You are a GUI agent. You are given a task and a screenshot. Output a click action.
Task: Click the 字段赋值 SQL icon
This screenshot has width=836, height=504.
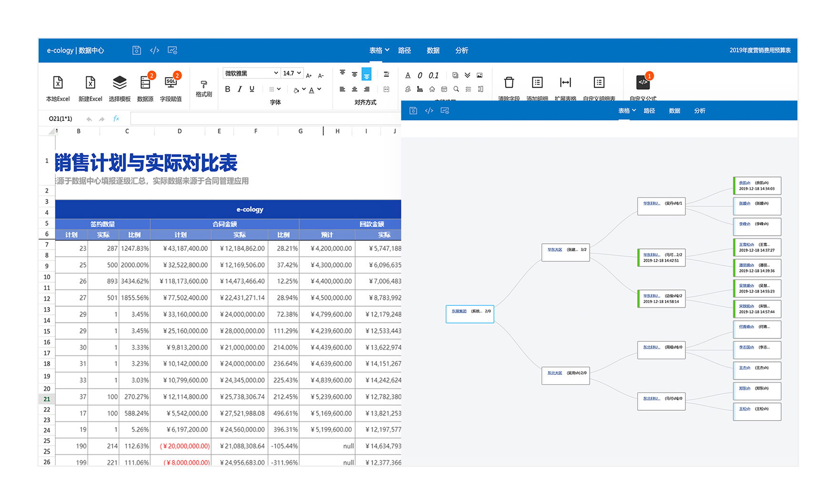point(170,83)
